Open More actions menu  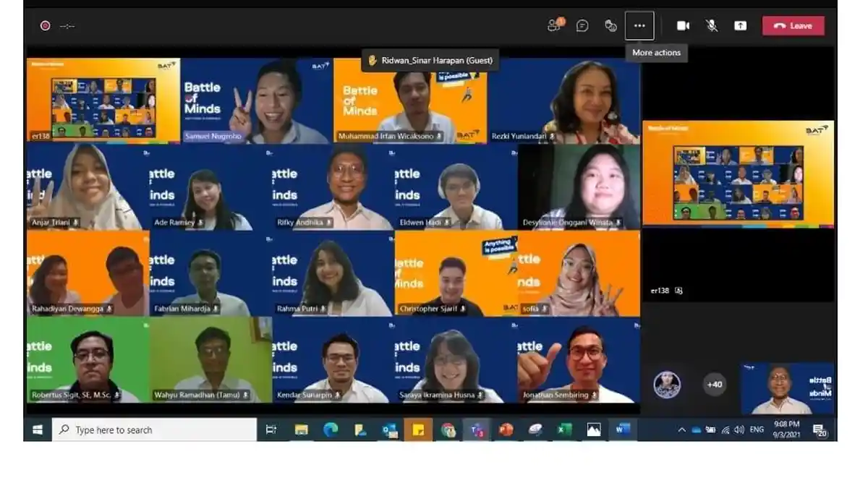tap(639, 25)
